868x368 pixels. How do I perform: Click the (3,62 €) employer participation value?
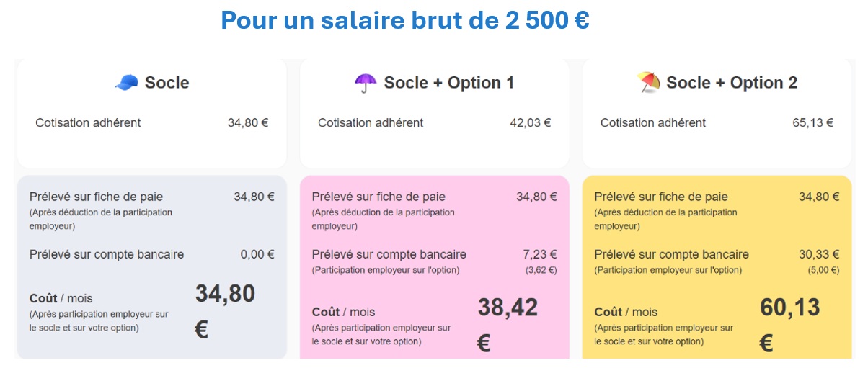(541, 271)
